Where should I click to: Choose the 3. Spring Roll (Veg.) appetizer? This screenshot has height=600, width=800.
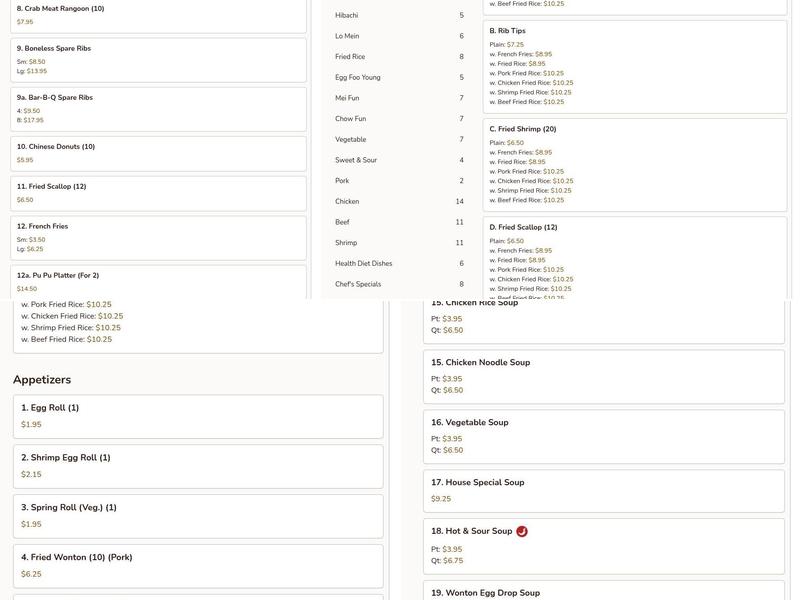(x=198, y=515)
